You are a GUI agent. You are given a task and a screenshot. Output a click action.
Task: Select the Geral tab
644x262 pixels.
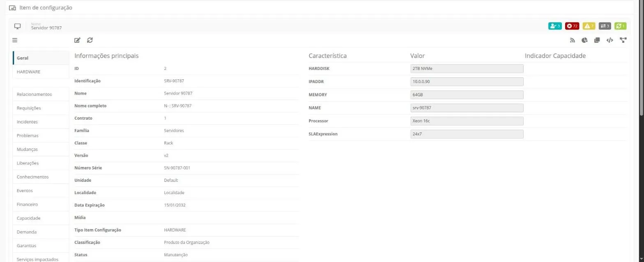pyautogui.click(x=41, y=58)
